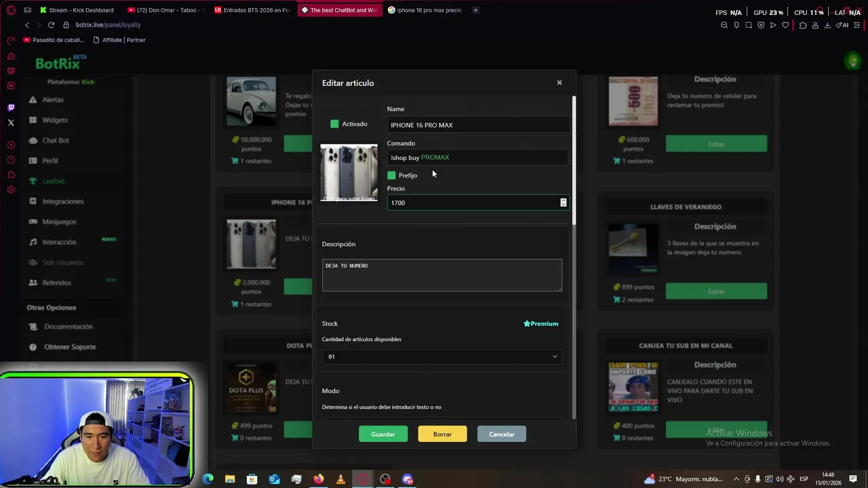Click Editar on Llaves de Veraniego card
This screenshot has width=868, height=488.
(x=716, y=291)
